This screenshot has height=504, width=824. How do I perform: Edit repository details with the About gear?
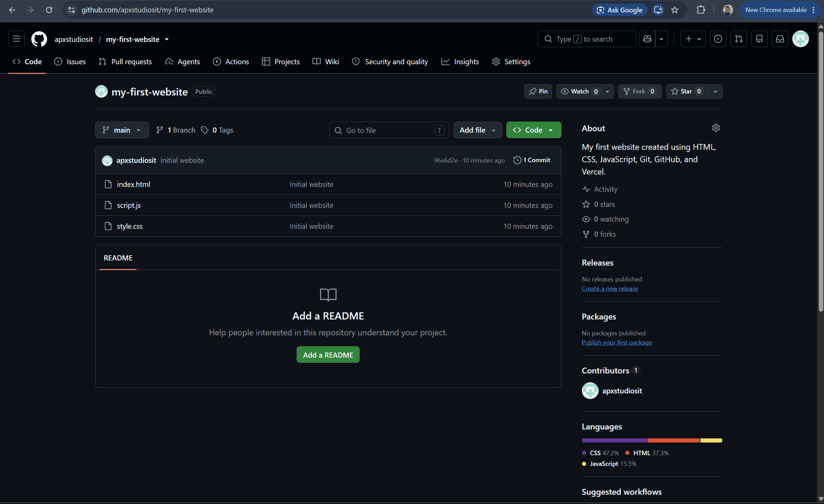[716, 128]
